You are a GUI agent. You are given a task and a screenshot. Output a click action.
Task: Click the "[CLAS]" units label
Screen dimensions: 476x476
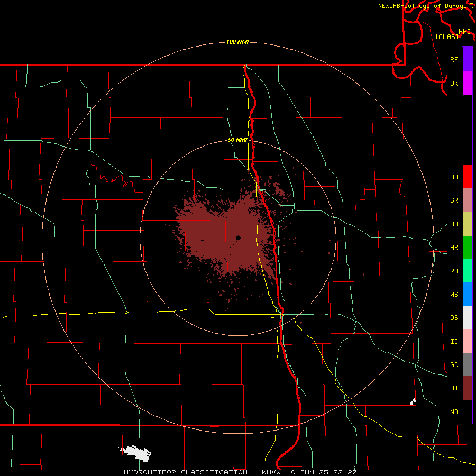click(x=447, y=36)
